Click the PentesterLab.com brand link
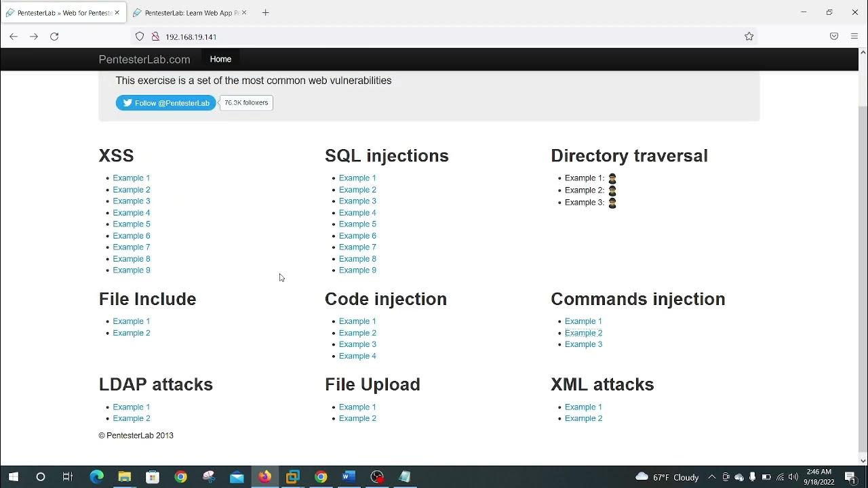This screenshot has width=868, height=488. tap(144, 60)
